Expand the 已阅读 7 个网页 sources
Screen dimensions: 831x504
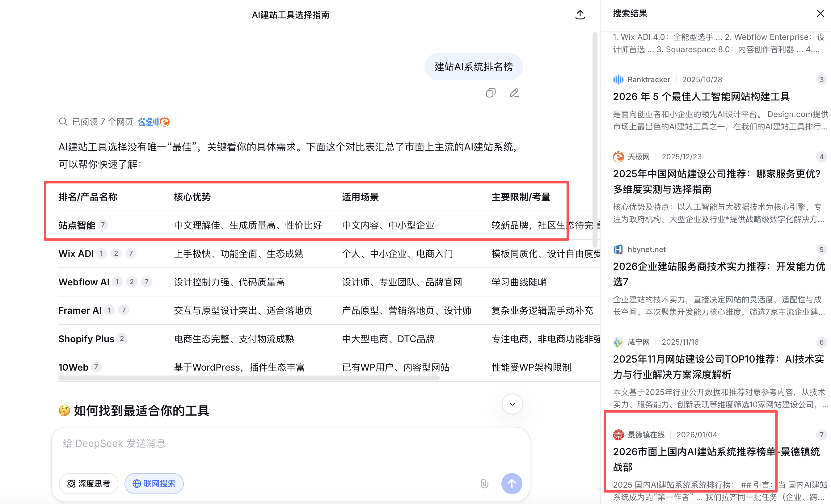(103, 122)
